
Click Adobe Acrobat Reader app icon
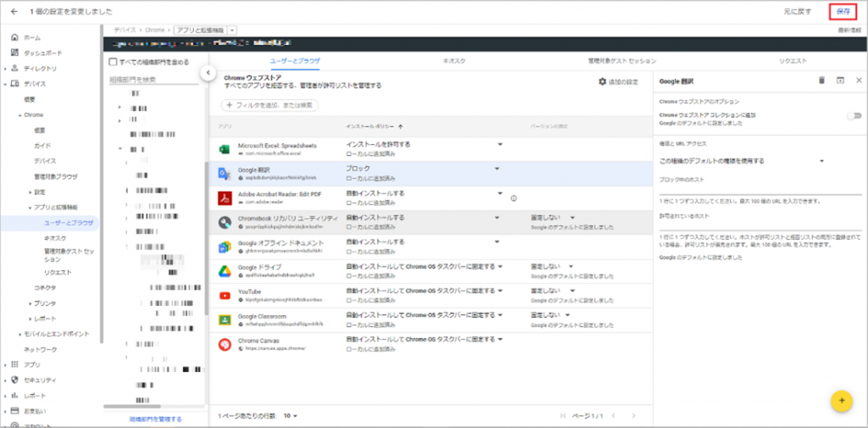click(224, 197)
